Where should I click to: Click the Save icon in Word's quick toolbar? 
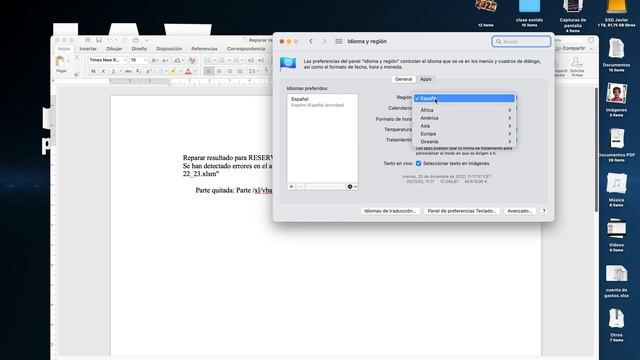(x=99, y=40)
